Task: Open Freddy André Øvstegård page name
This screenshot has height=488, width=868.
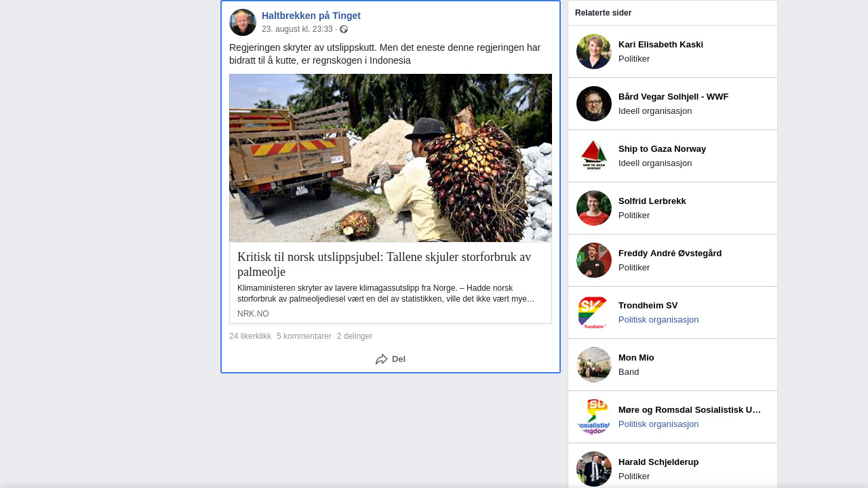Action: coord(670,253)
